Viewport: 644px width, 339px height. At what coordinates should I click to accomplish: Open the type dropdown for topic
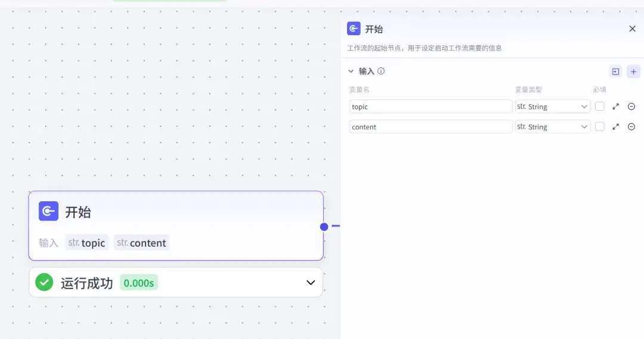pos(553,107)
